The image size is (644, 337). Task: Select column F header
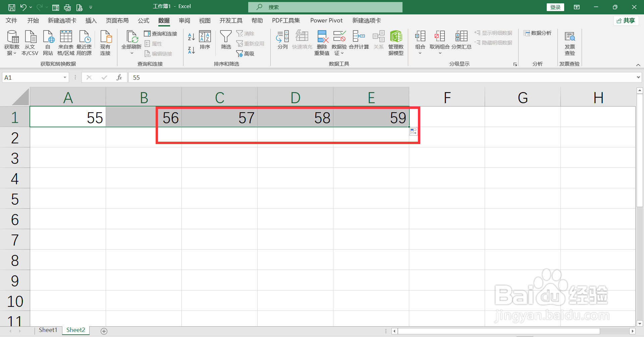(447, 97)
